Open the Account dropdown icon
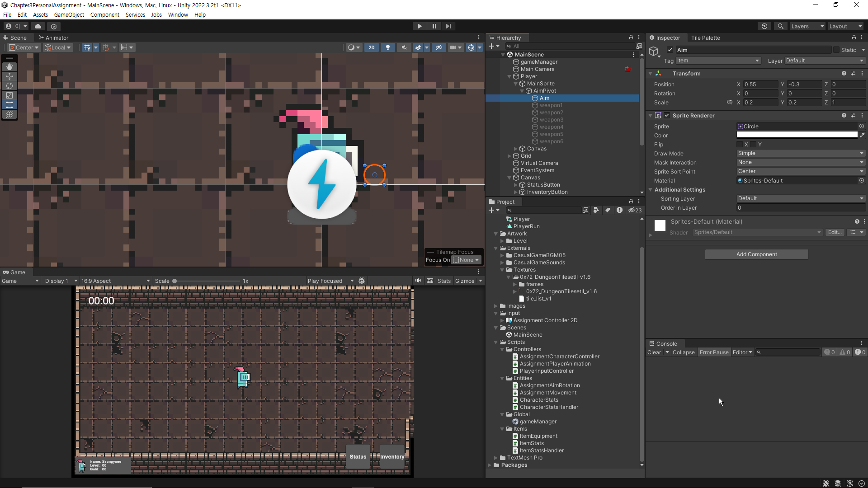This screenshot has height=488, width=868. [x=16, y=26]
